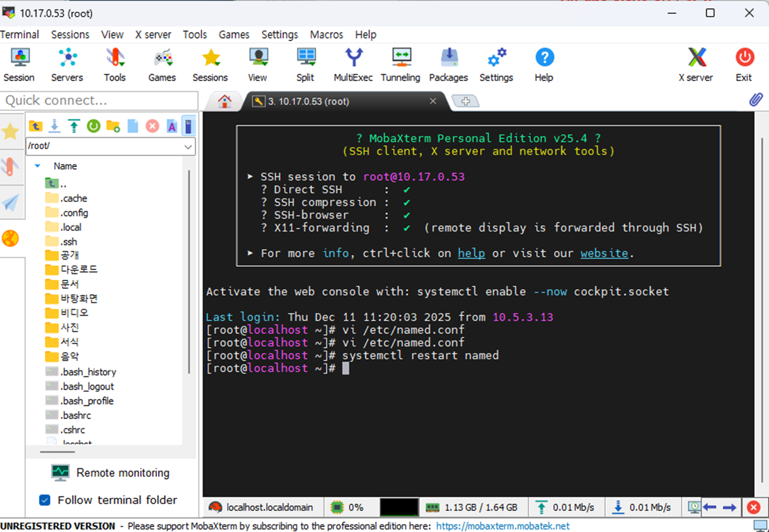Open the Tunneling toolbar icon
769x532 pixels.
coord(401,65)
